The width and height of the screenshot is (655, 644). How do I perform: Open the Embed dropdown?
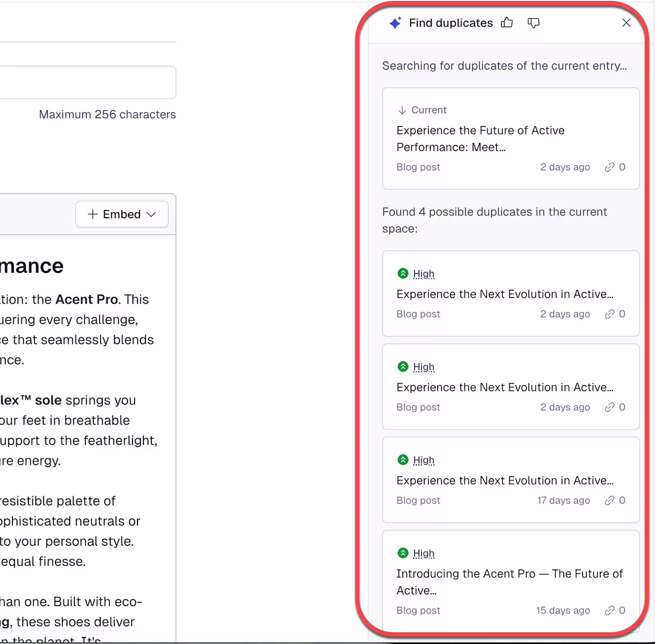tap(122, 214)
